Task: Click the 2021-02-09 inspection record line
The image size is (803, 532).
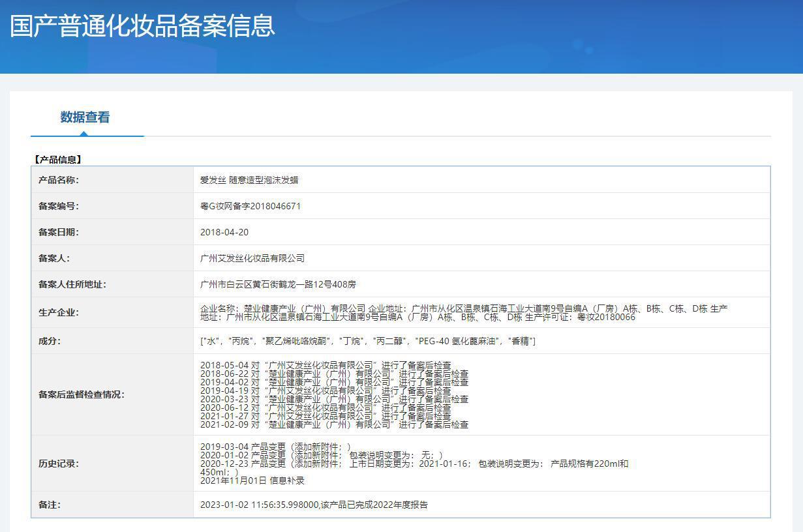Action: pos(334,424)
